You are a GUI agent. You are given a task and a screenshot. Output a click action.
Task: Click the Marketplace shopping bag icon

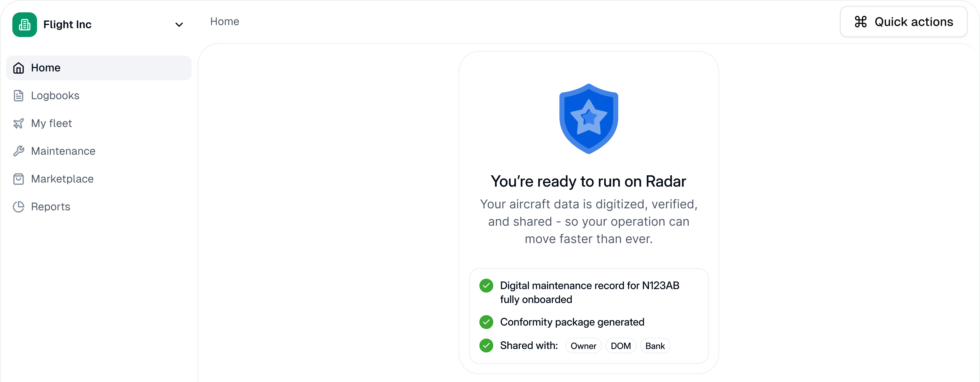tap(19, 179)
